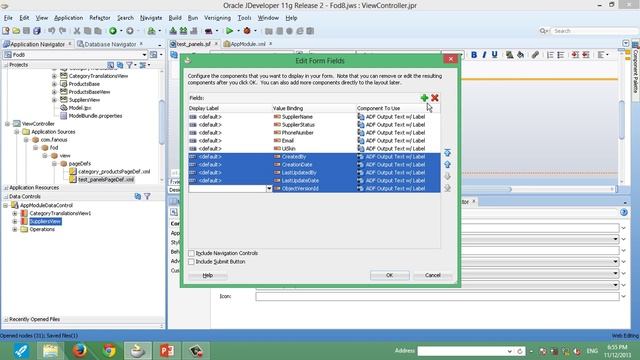
Task: Click OK in Edit Form Fields
Action: tap(389, 275)
